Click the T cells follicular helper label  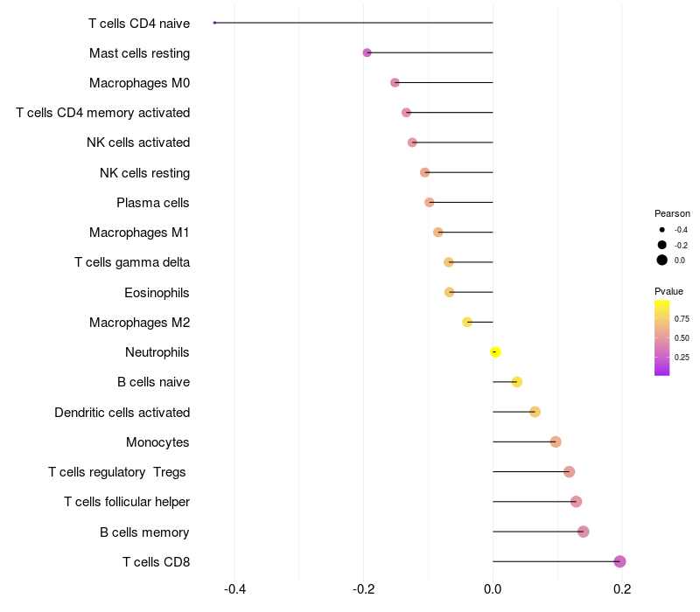click(127, 502)
